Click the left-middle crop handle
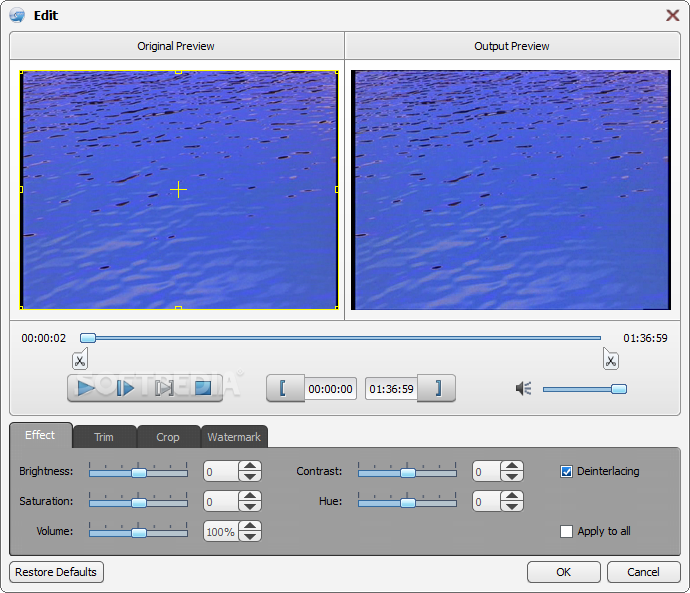690x593 pixels. pyautogui.click(x=21, y=190)
